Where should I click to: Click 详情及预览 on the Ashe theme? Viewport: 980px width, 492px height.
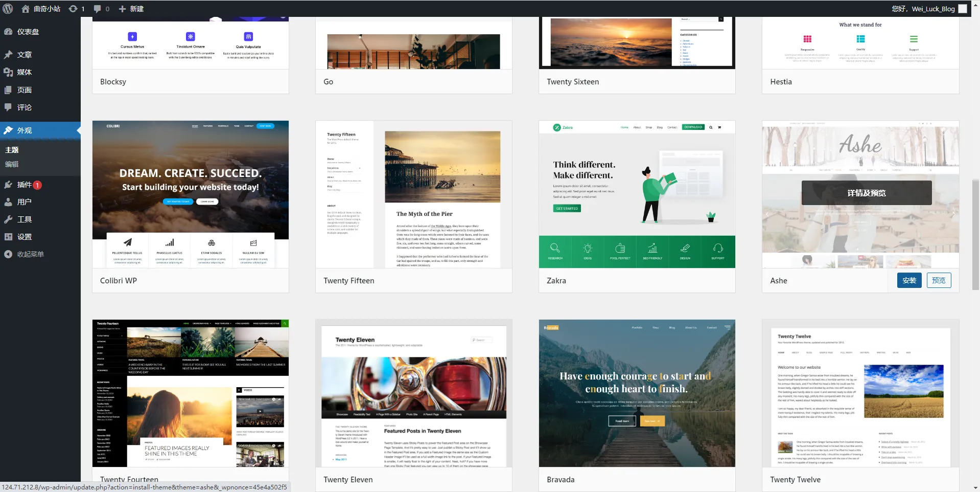(867, 193)
